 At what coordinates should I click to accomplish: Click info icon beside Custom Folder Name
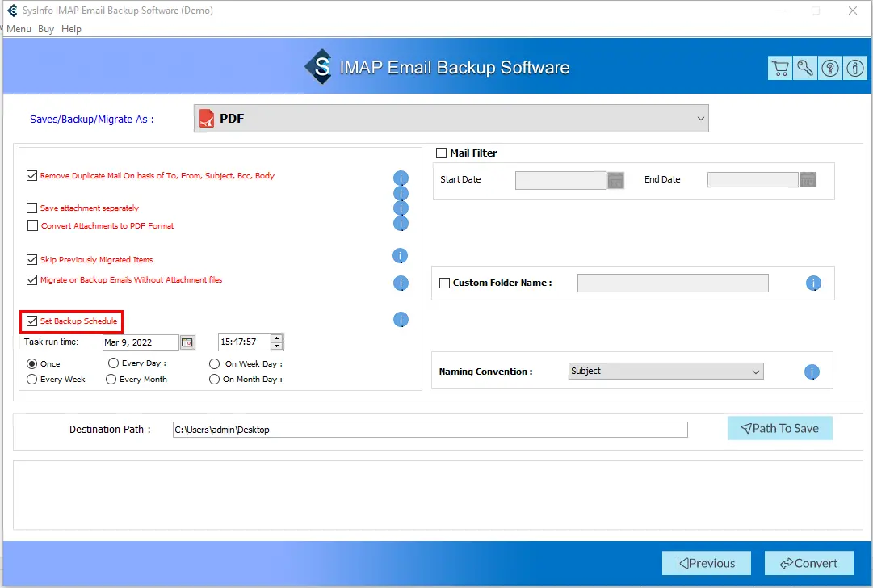pyautogui.click(x=813, y=283)
